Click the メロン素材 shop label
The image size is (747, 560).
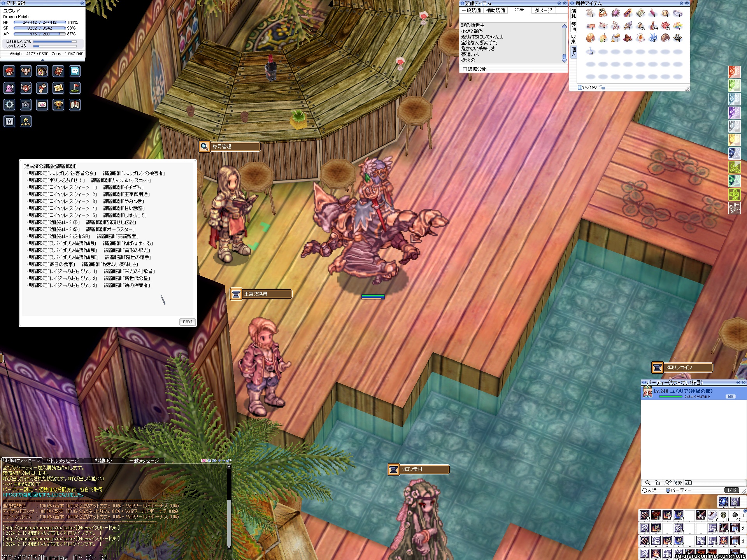coord(419,469)
